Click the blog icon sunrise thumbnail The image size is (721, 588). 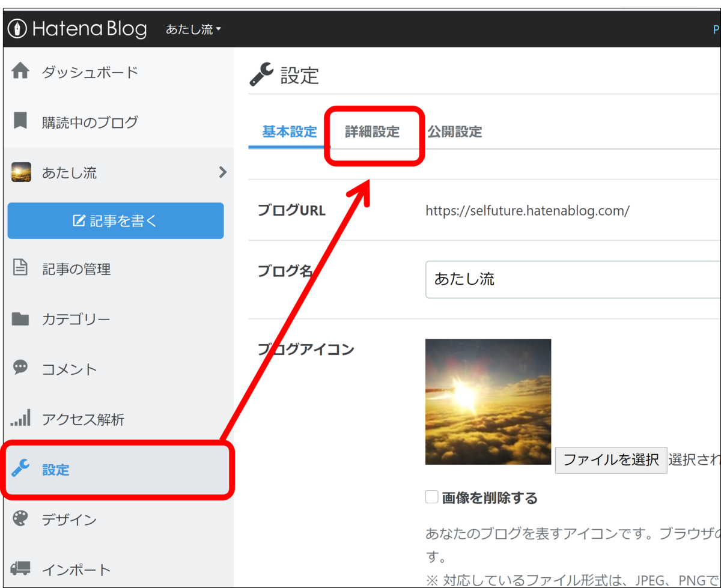tap(488, 401)
